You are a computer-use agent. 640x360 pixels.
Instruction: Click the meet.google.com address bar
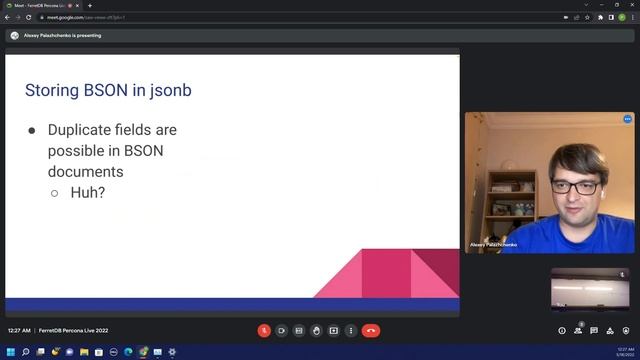[x=300, y=18]
